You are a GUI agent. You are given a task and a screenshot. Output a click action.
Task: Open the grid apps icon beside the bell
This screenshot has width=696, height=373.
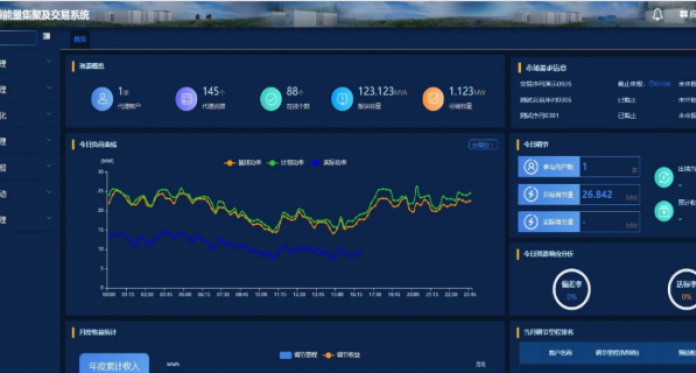(x=684, y=14)
